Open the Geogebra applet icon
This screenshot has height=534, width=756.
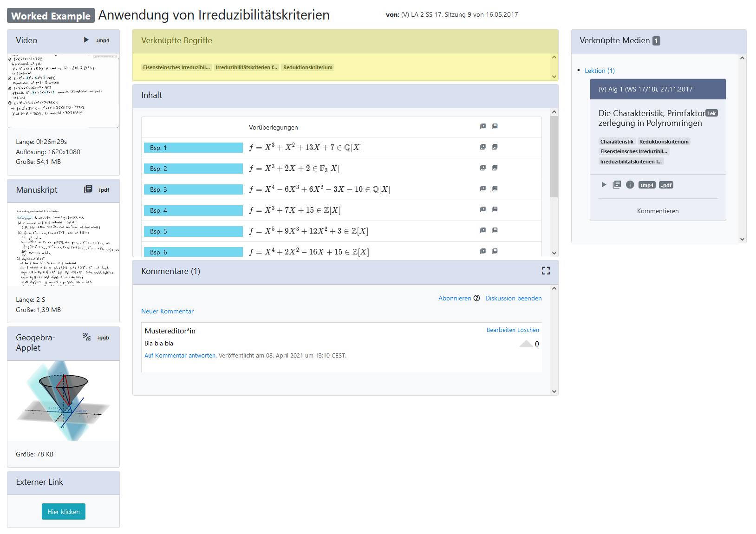coord(87,337)
